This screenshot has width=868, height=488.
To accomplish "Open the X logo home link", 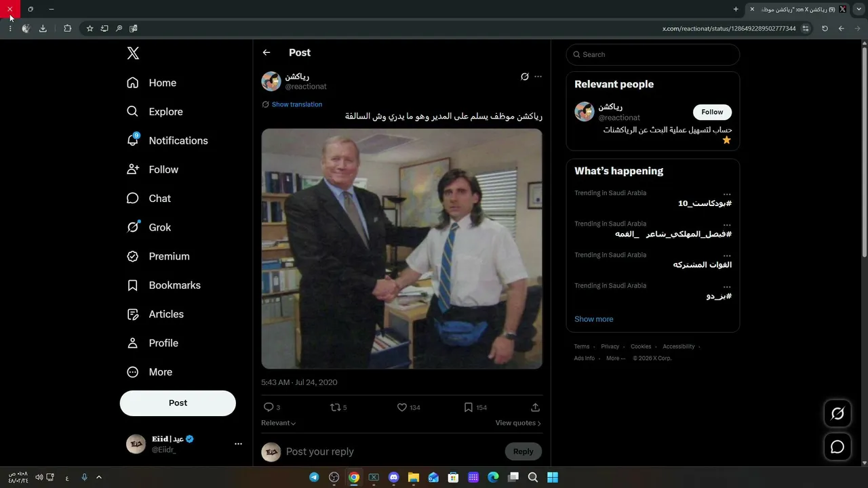I will point(133,54).
